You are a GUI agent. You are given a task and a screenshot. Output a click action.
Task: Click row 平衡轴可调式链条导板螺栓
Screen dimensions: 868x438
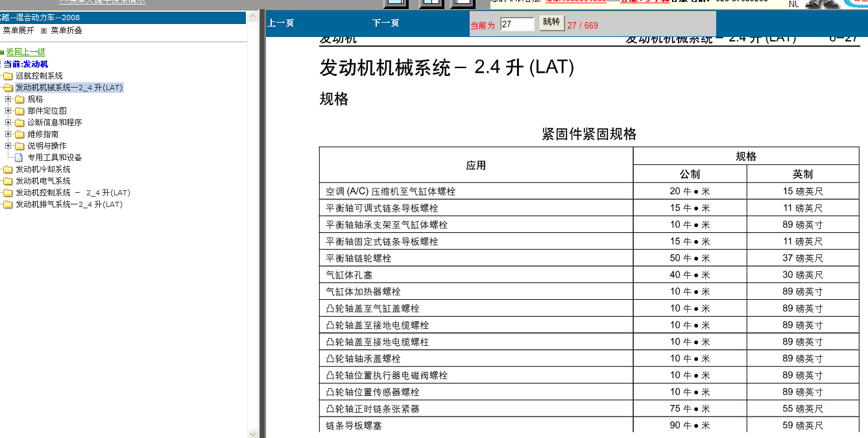click(x=589, y=208)
